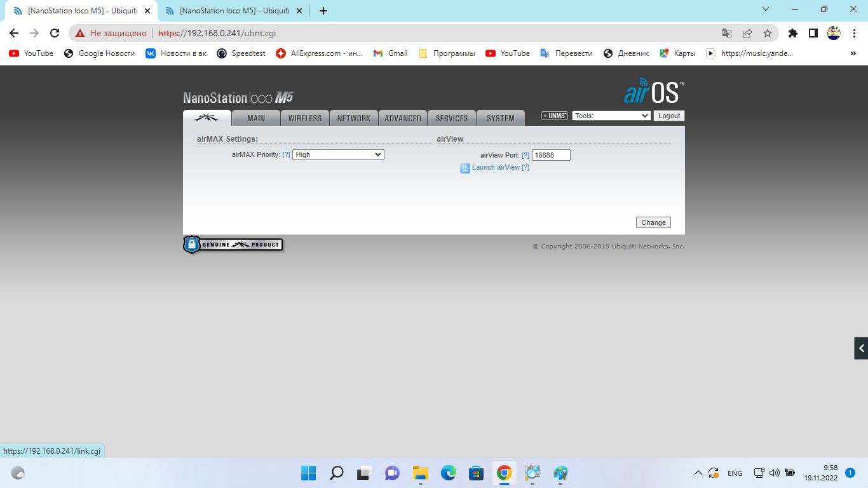Show hidden system tray icons
Image resolution: width=868 pixels, height=488 pixels.
coord(698,473)
